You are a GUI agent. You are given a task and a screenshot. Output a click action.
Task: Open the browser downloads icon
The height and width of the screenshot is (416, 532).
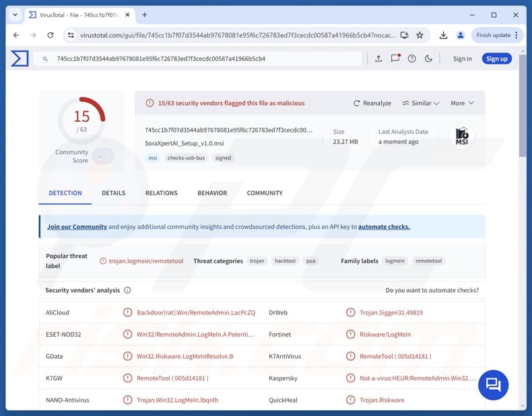click(443, 35)
